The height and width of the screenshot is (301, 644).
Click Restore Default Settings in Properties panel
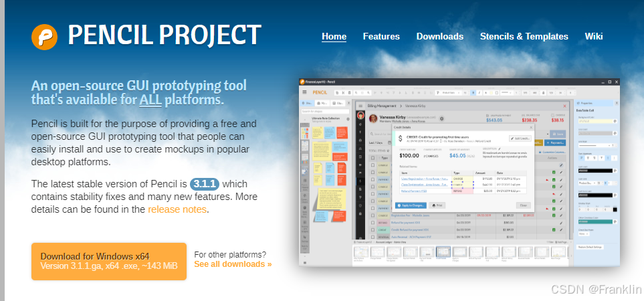pos(590,247)
